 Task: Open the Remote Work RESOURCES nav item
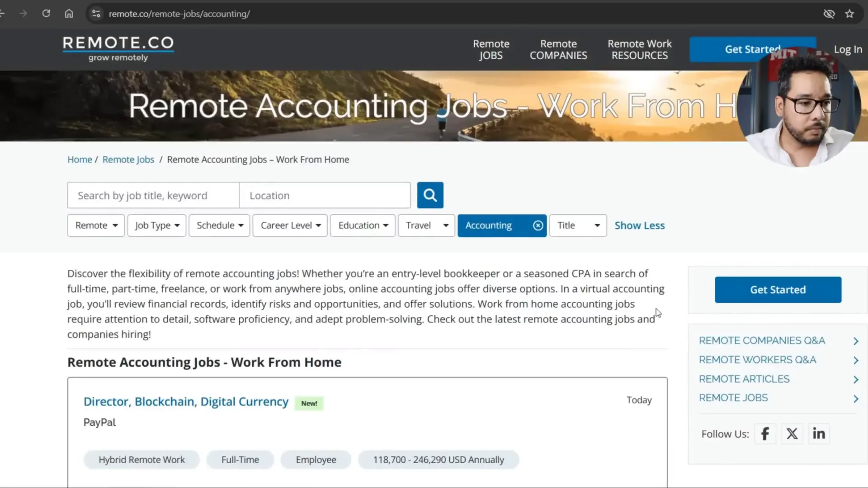pos(639,50)
